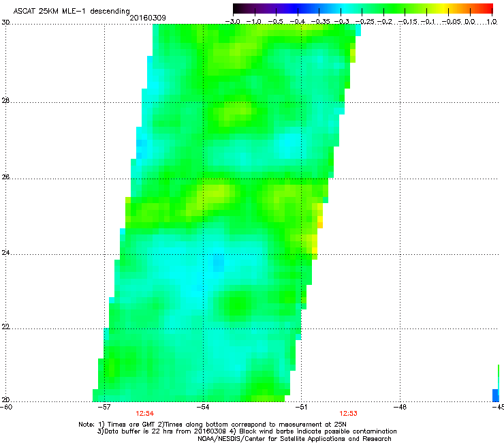Click the red 12:53 time label

point(349,414)
